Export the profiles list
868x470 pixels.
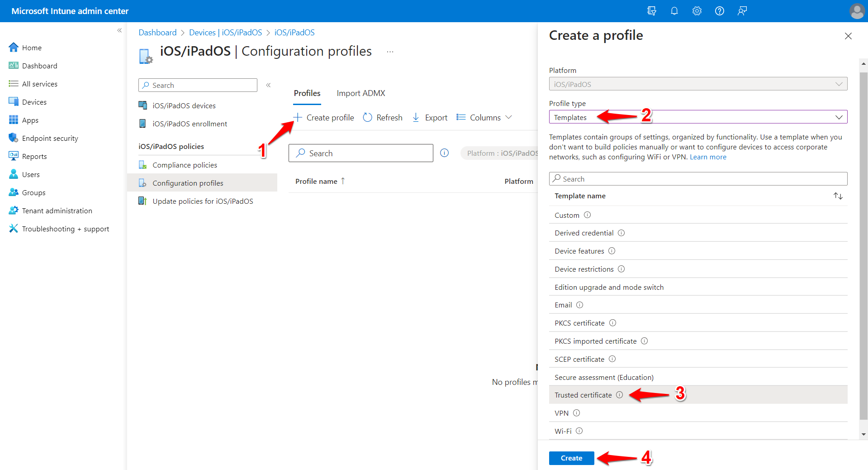tap(430, 118)
